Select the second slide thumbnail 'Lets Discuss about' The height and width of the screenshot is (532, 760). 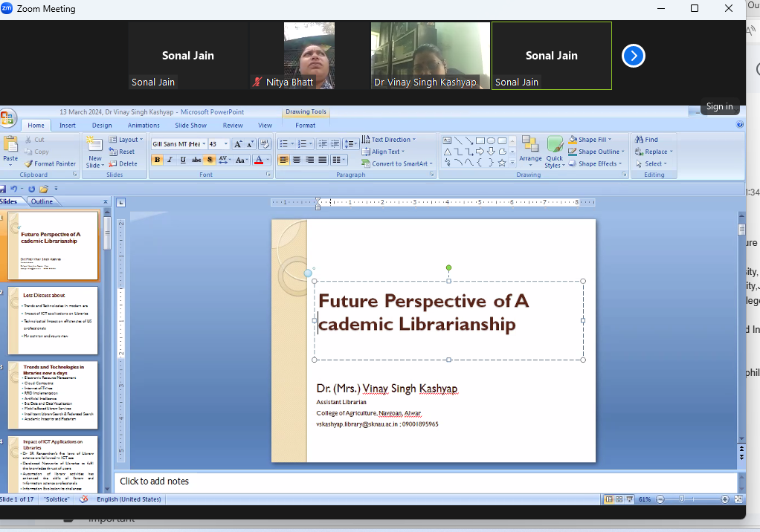(52, 321)
